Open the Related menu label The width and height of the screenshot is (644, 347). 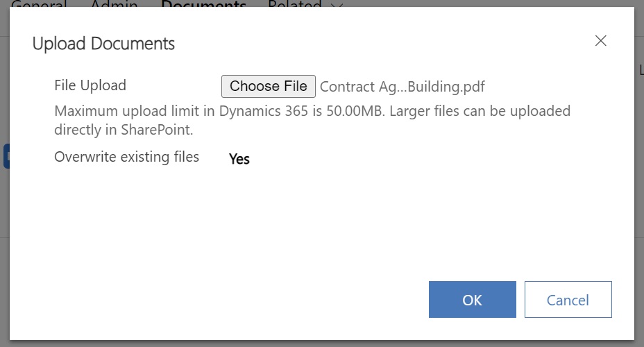pyautogui.click(x=294, y=3)
